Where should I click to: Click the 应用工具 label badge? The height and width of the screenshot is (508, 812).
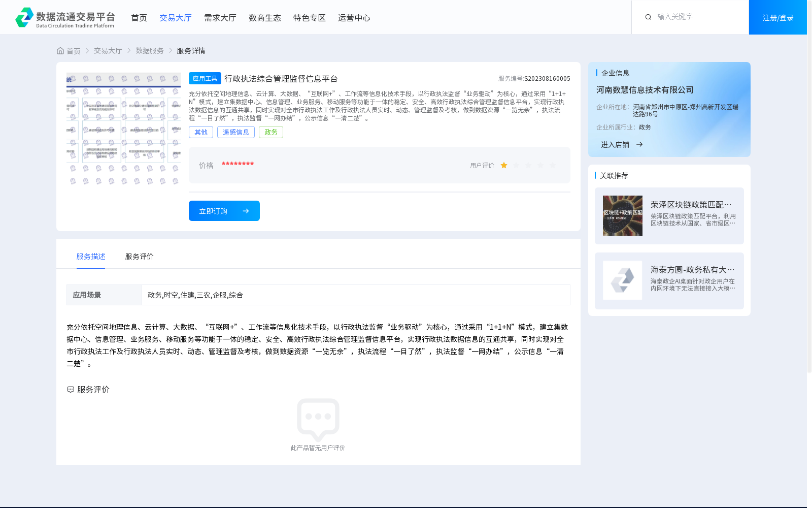tap(205, 78)
